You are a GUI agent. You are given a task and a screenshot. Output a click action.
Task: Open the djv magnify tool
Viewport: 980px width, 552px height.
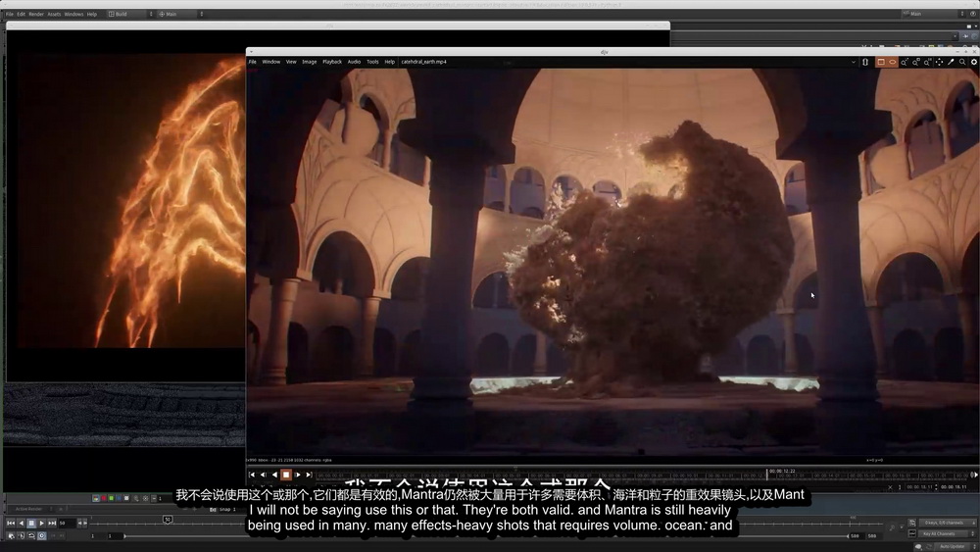(962, 62)
